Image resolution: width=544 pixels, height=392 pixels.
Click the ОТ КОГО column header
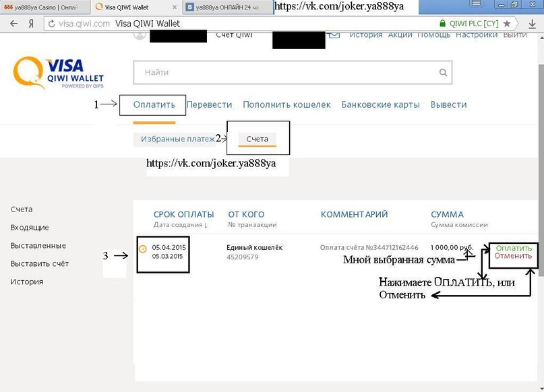[x=246, y=215]
